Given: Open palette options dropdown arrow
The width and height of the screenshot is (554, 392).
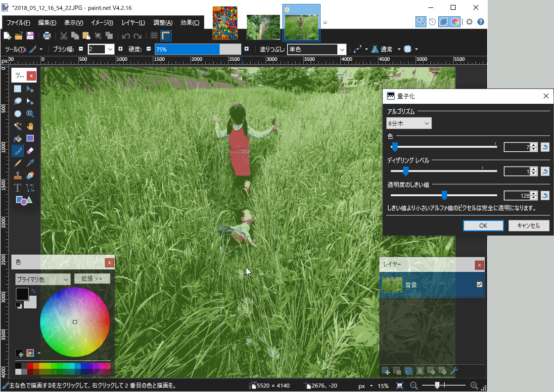Looking at the screenshot, I should [x=39, y=353].
